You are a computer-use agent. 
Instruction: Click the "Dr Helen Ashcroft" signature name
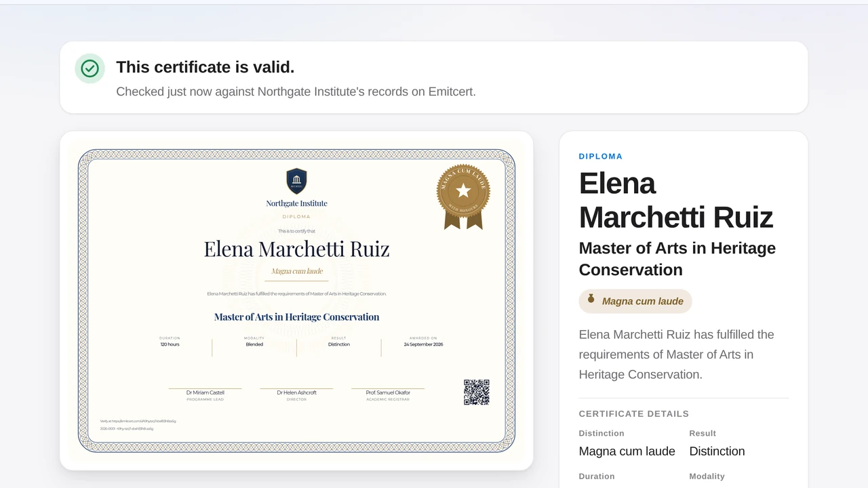click(296, 392)
